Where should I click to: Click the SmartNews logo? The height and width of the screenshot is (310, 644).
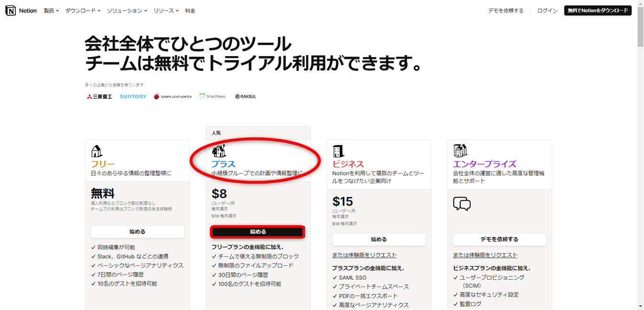coord(212,97)
